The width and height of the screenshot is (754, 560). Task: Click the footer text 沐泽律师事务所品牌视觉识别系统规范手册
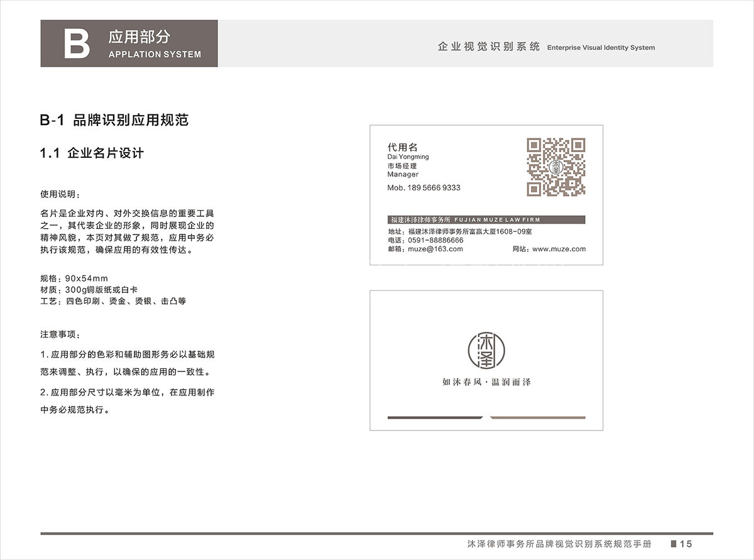[559, 544]
